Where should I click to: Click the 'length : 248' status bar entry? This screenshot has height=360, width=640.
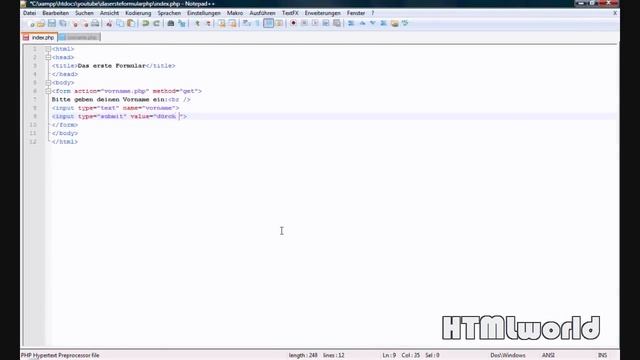pyautogui.click(x=303, y=356)
